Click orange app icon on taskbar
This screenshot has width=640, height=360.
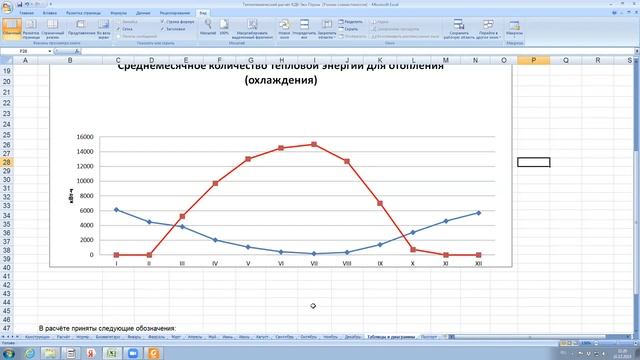[x=154, y=353]
